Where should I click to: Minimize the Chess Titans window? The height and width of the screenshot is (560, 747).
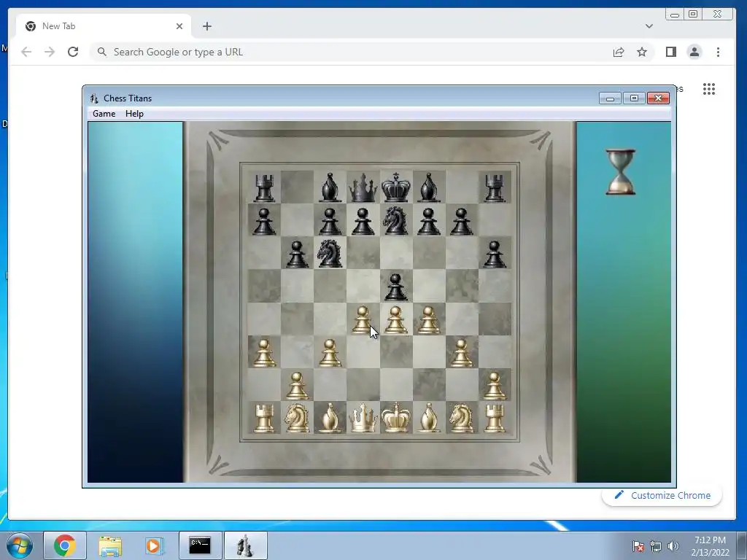tap(611, 98)
